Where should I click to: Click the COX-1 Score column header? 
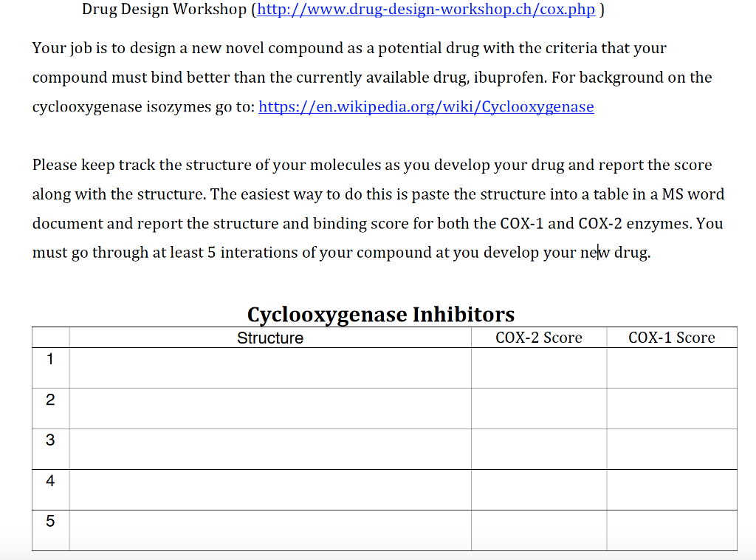[672, 338]
